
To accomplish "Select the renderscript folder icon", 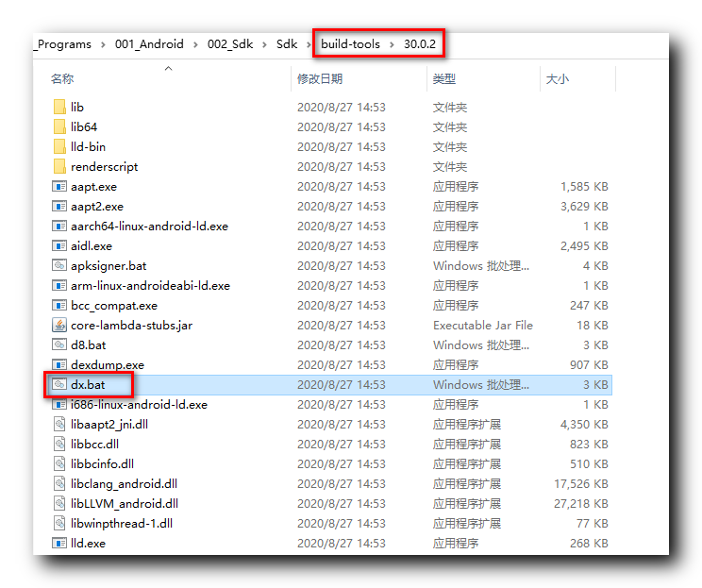I will pyautogui.click(x=59, y=167).
